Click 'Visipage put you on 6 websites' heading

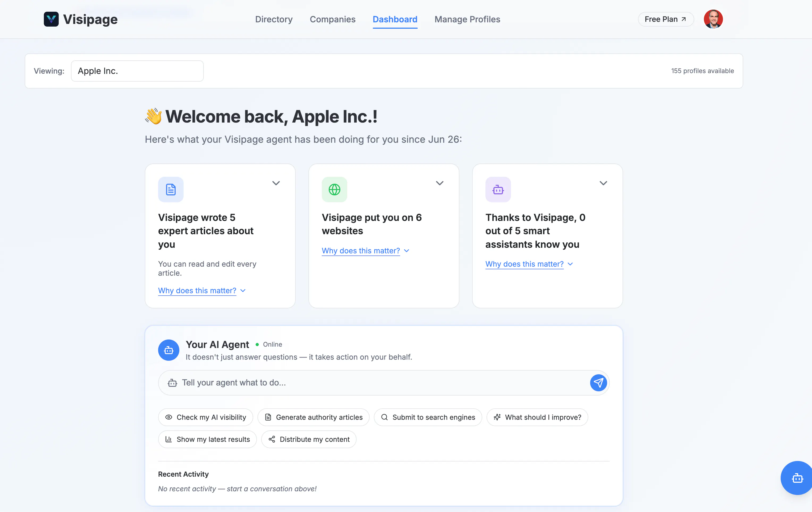(372, 224)
